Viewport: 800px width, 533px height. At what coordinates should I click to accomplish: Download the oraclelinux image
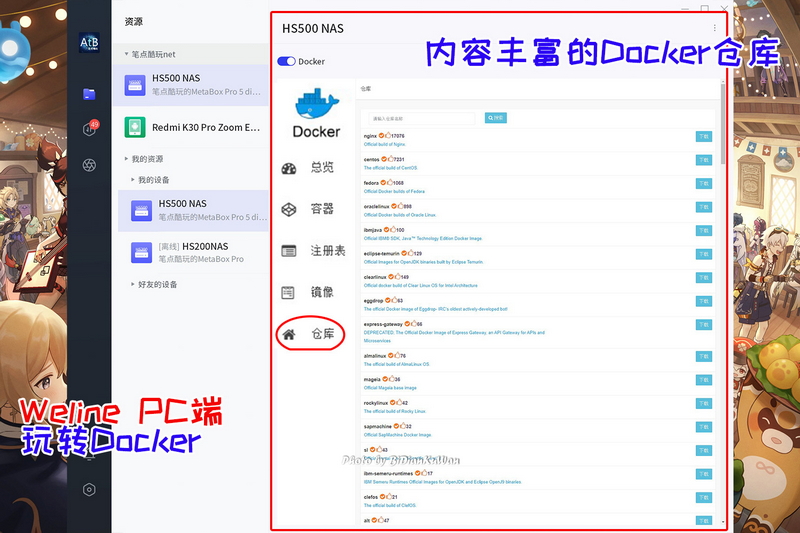tap(704, 207)
